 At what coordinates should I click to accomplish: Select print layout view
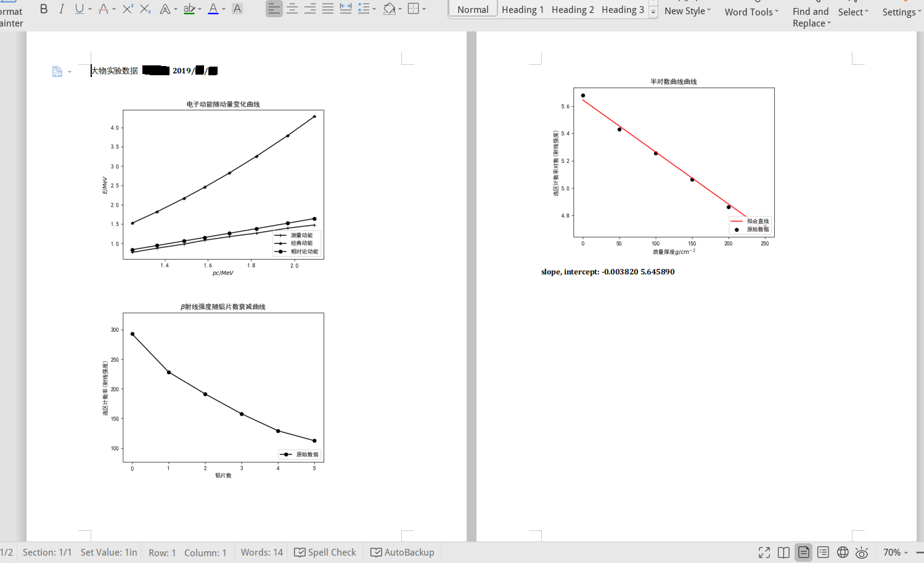(x=804, y=553)
